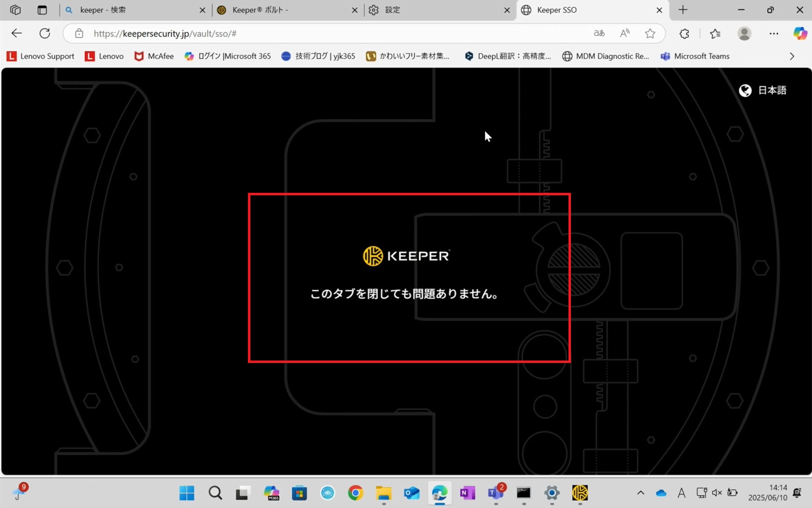812x508 pixels.
Task: Add this page to favorites
Action: tap(650, 33)
